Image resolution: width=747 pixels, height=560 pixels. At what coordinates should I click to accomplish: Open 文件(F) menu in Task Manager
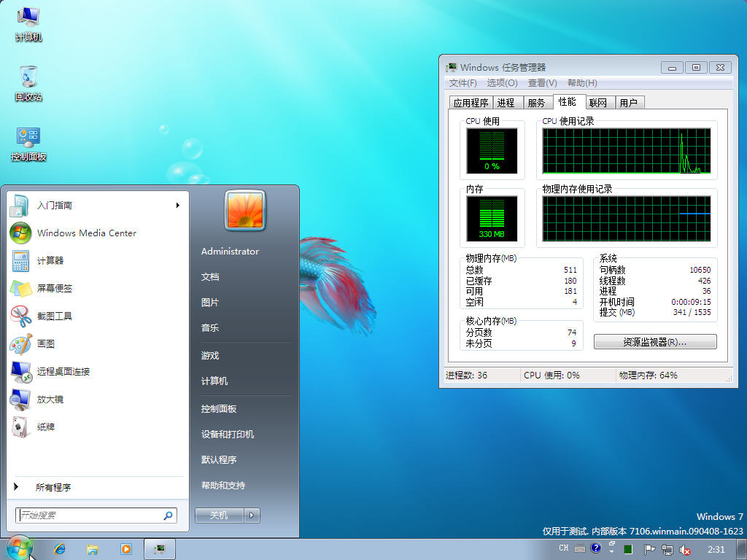[462, 83]
